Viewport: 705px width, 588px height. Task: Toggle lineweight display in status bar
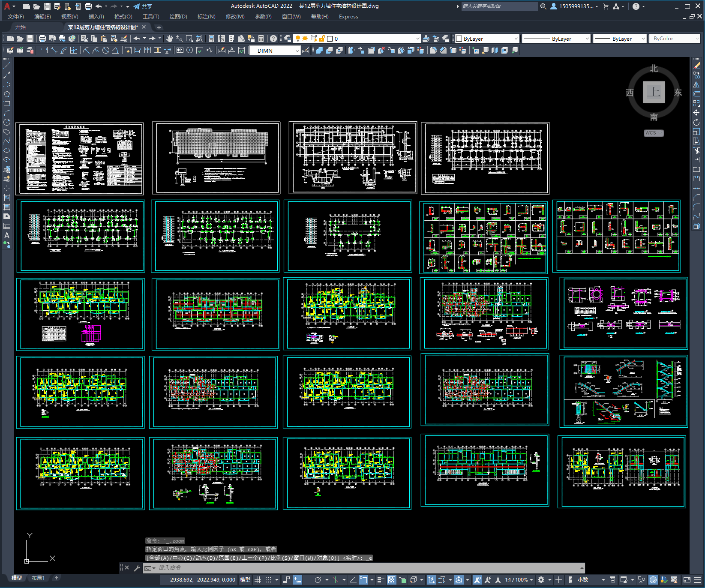[x=381, y=579]
